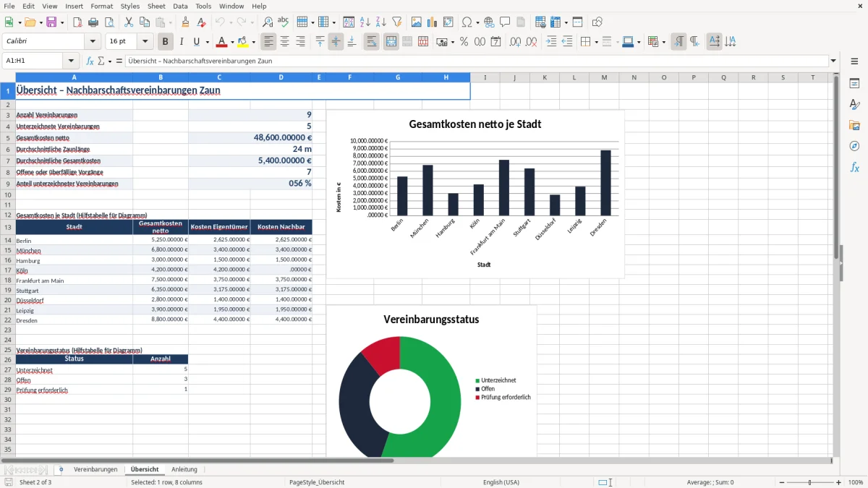This screenshot has width=868, height=488.
Task: Open the Font Name dropdown
Action: (94, 42)
